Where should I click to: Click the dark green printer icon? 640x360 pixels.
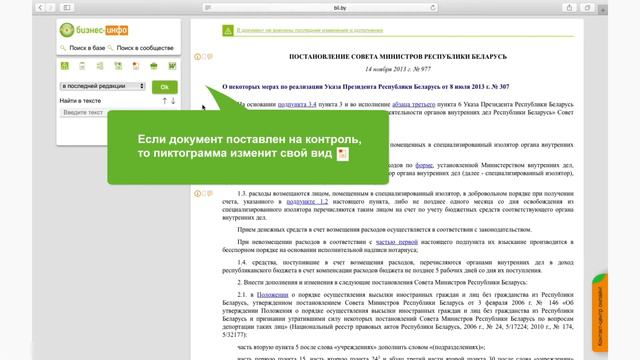point(154,66)
